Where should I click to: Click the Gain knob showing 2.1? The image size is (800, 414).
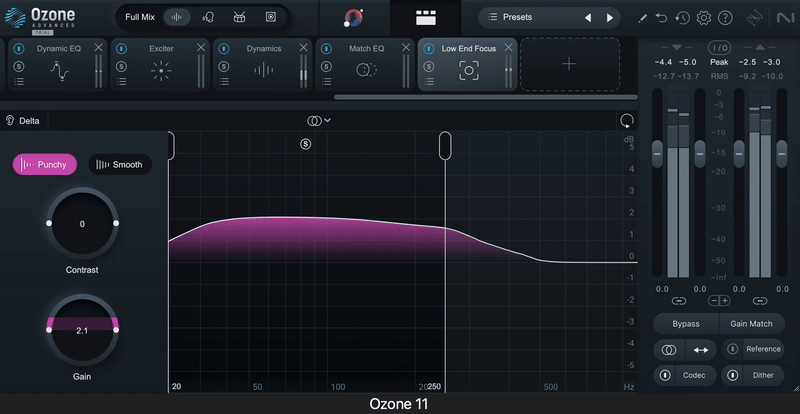tap(82, 330)
